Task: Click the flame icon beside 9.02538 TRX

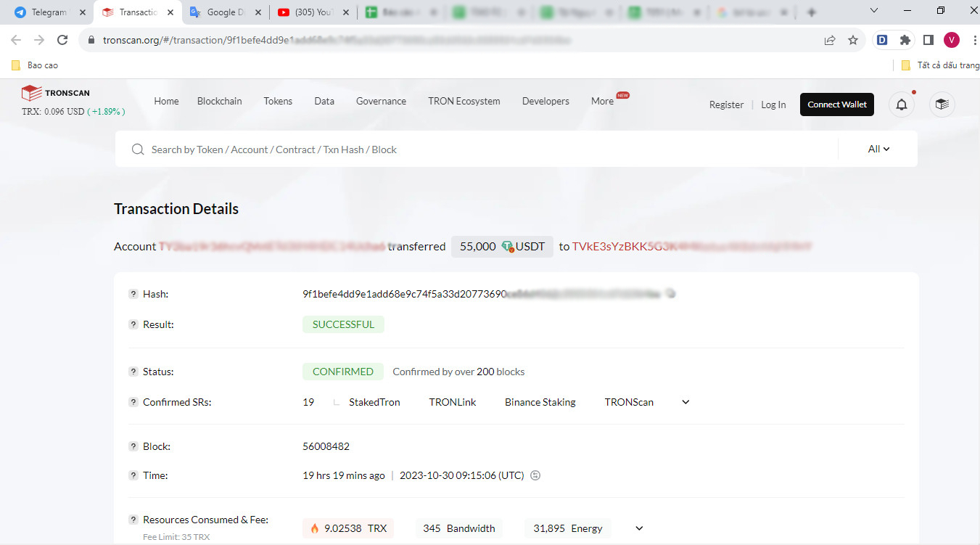Action: 315,528
